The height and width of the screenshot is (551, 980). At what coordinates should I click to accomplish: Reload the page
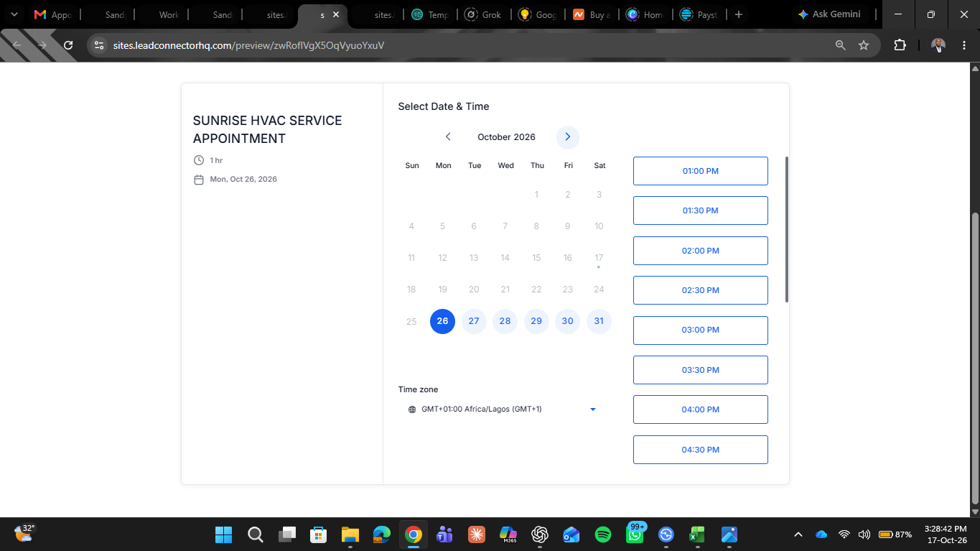pos(68,45)
